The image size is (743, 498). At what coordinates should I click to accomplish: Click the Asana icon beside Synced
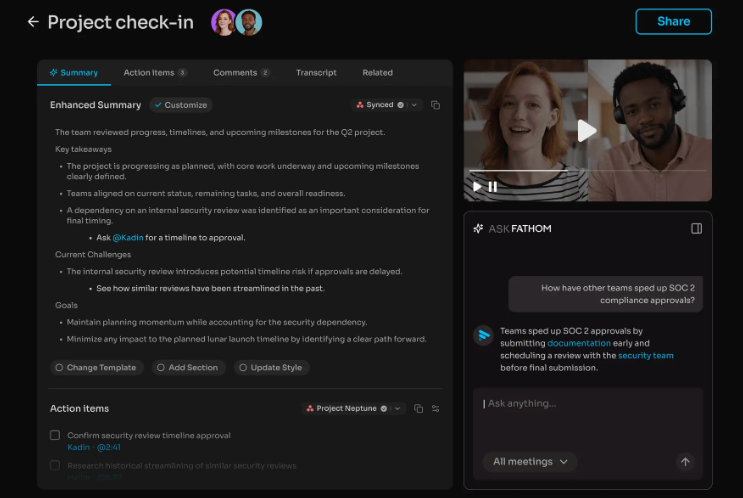360,105
